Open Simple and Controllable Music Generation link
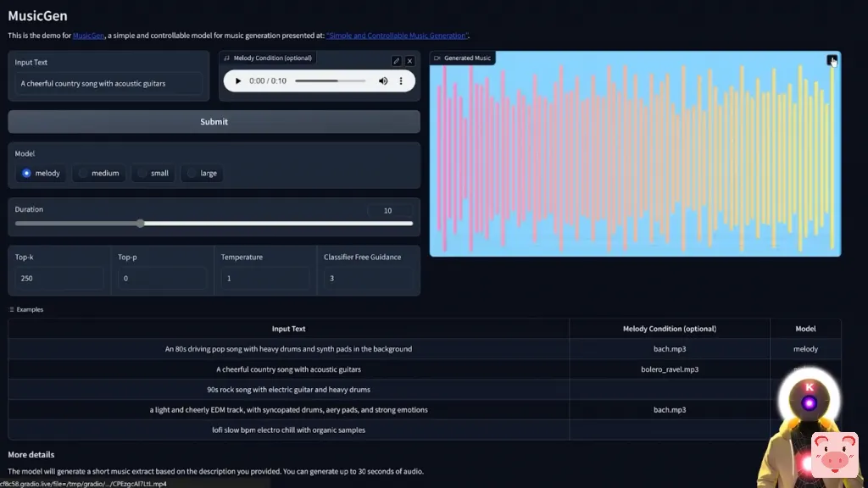Viewport: 868px width, 488px height. pos(397,36)
